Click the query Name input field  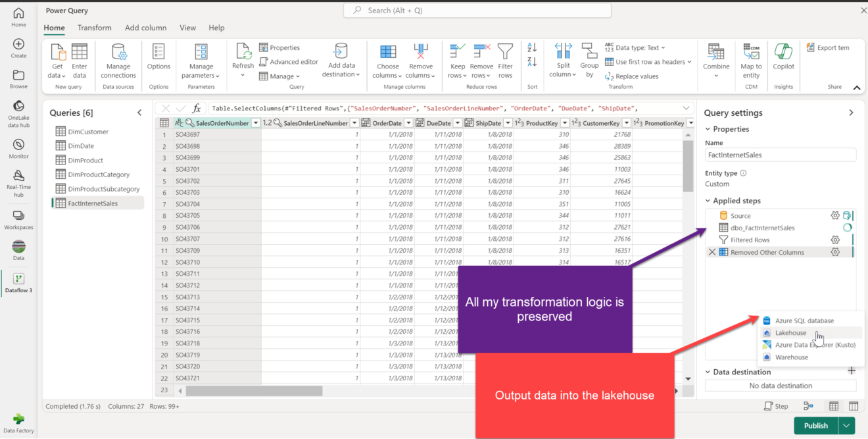[x=780, y=155]
